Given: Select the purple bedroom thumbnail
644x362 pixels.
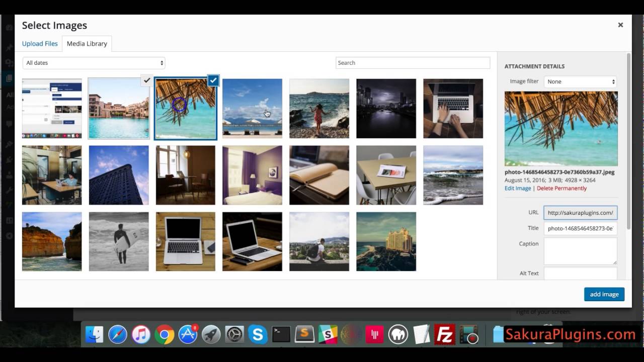Looking at the screenshot, I should tap(252, 175).
